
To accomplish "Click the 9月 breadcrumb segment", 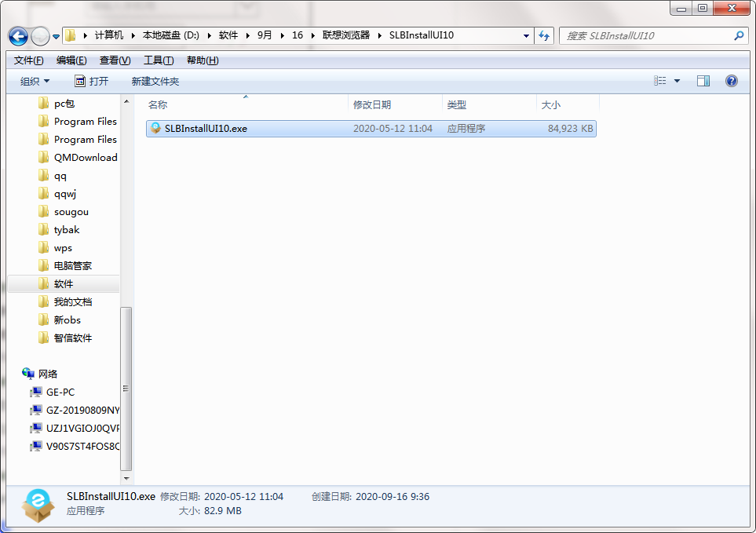I will tap(265, 35).
